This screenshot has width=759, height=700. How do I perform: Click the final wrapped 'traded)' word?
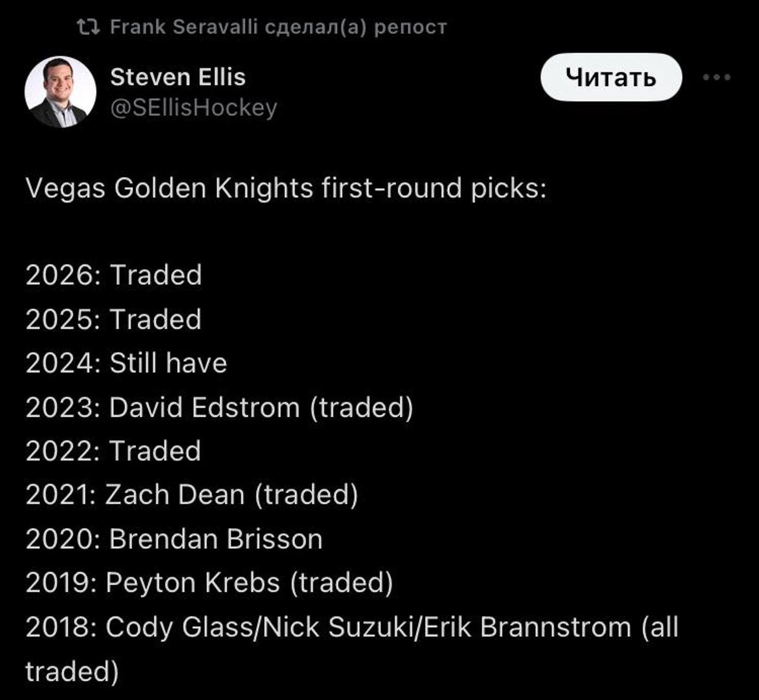click(x=72, y=670)
